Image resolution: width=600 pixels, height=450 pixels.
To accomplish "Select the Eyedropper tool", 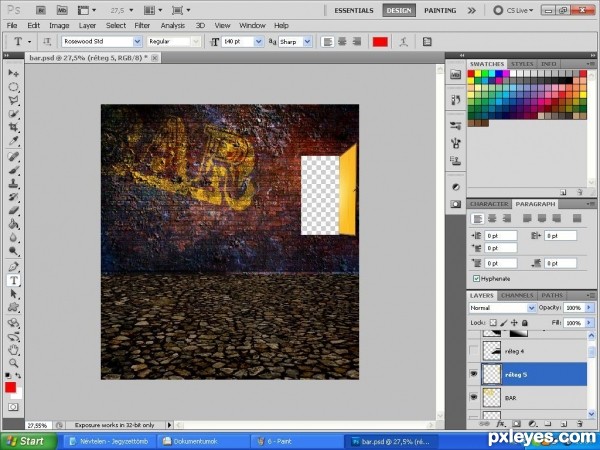I will (x=13, y=141).
